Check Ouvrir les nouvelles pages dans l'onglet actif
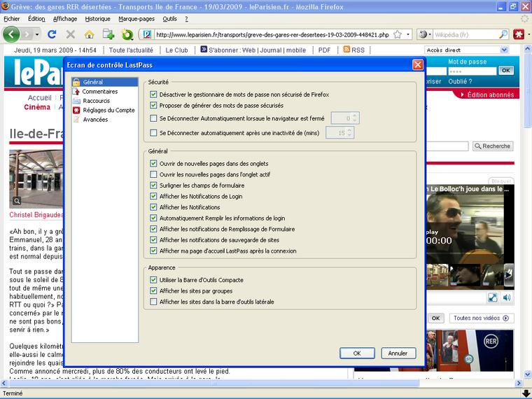 (x=153, y=174)
